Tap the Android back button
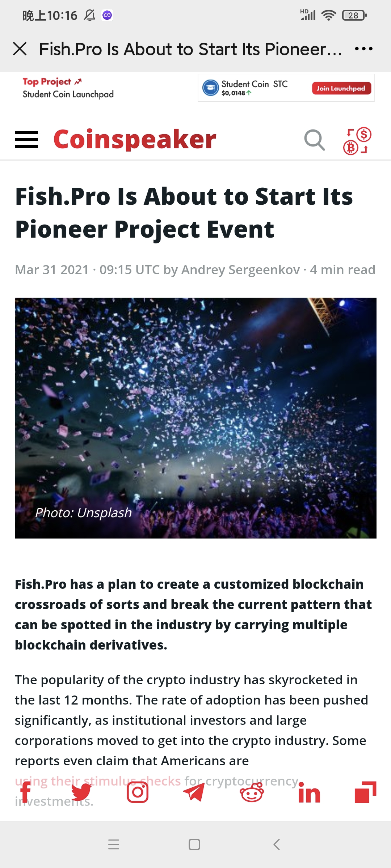Screen dimensions: 391x868 coord(277,844)
